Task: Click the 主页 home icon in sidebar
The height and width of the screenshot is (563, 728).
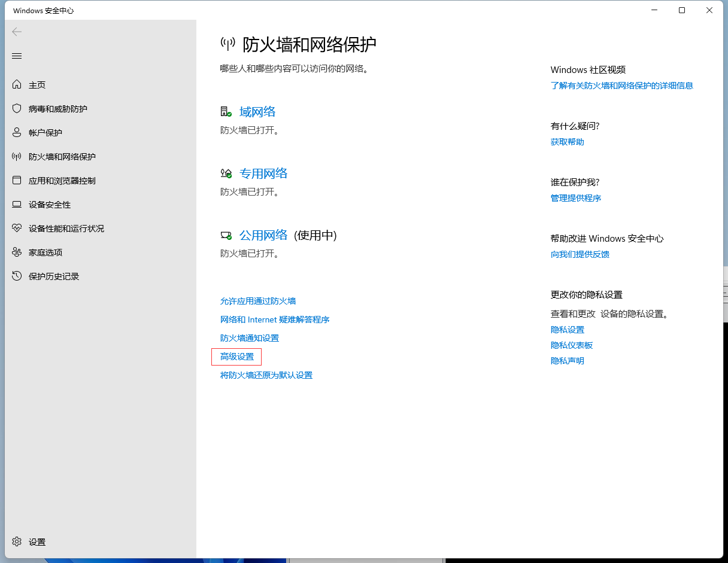Action: (x=17, y=85)
